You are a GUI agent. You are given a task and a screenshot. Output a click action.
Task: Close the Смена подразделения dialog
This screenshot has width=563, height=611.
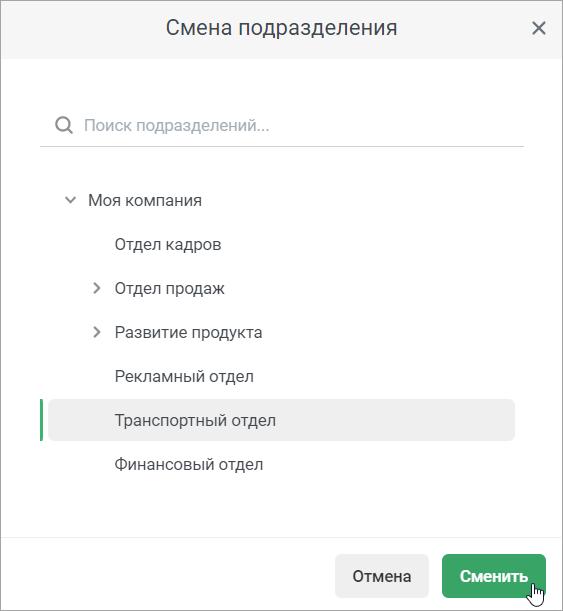coord(539,28)
